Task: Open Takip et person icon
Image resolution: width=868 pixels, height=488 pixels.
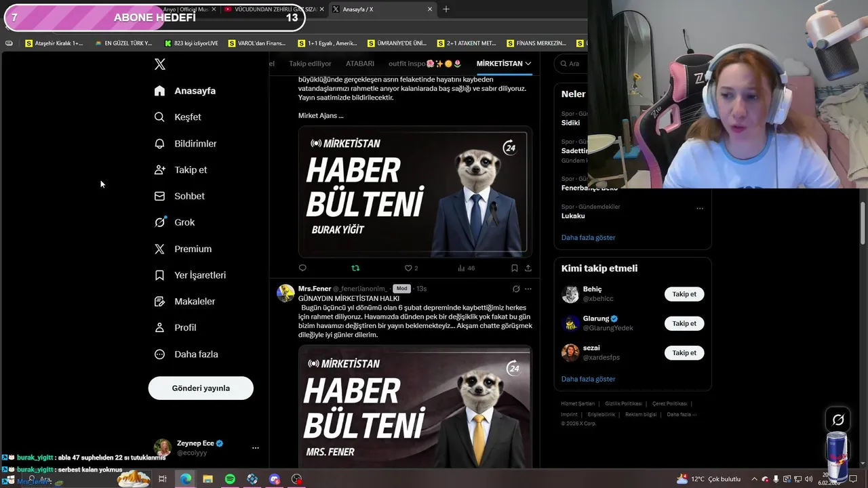Action: [x=159, y=170]
